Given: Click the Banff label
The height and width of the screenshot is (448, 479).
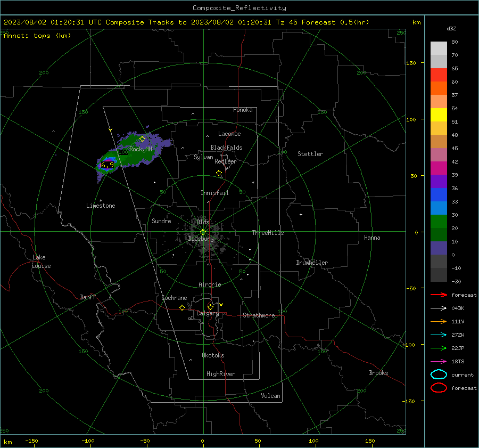Looking at the screenshot, I should click(x=88, y=297).
